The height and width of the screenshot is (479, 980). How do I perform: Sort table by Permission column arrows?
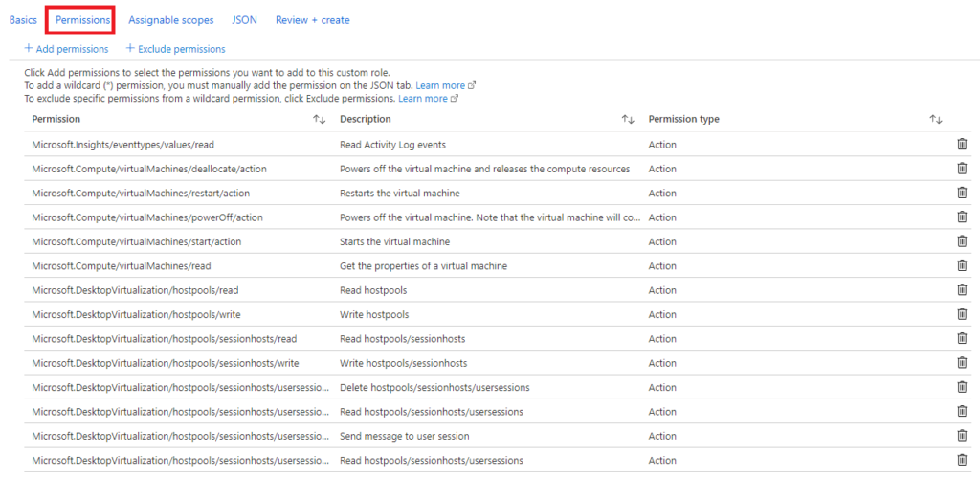[x=320, y=119]
